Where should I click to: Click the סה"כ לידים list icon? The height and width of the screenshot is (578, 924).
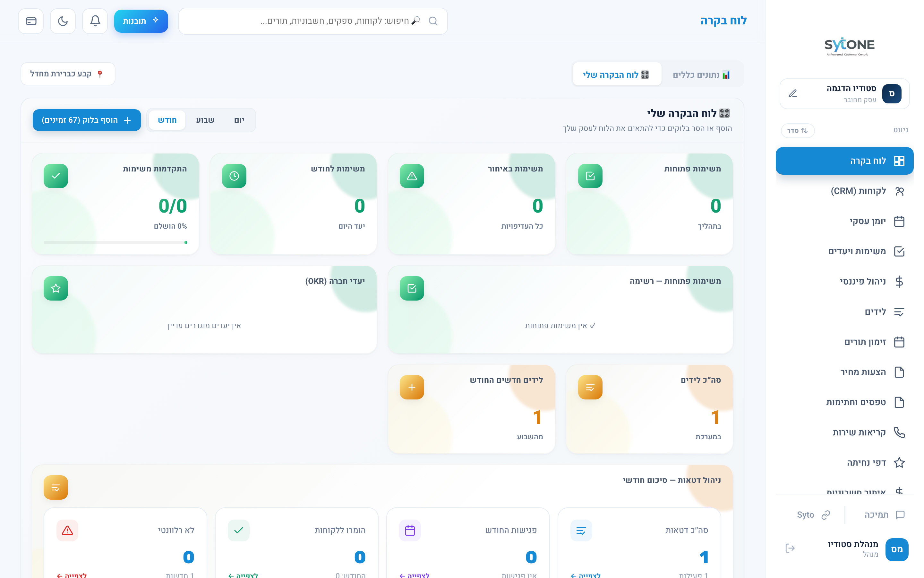click(590, 387)
